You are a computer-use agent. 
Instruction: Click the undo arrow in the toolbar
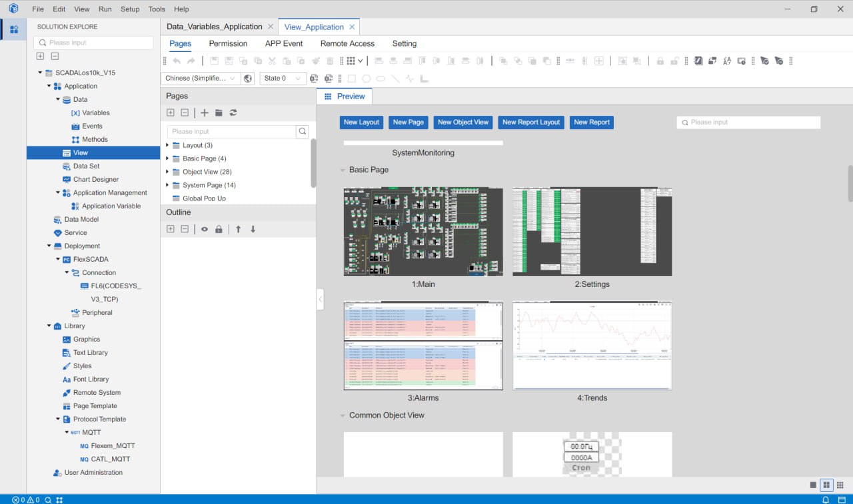(177, 61)
